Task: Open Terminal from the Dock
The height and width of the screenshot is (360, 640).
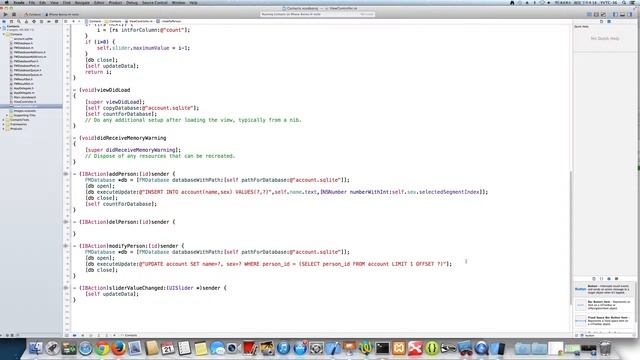Action: [382, 348]
